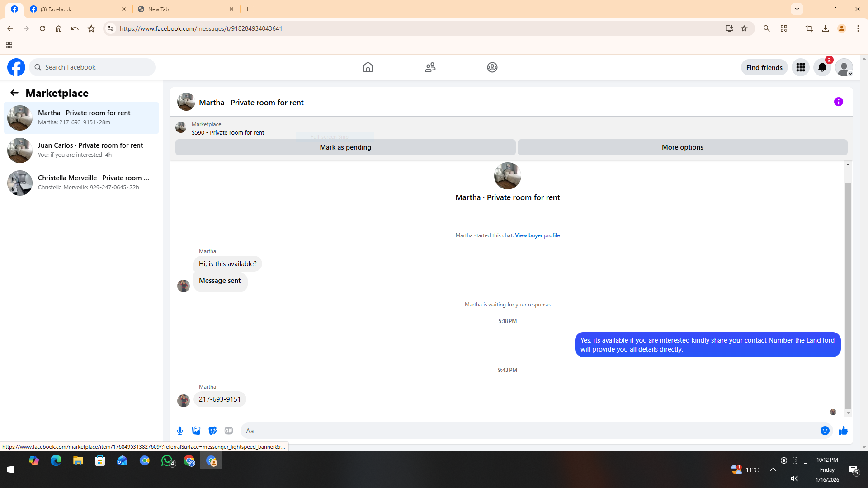Open the Facebook menu grid
This screenshot has height=488, width=868.
click(800, 67)
